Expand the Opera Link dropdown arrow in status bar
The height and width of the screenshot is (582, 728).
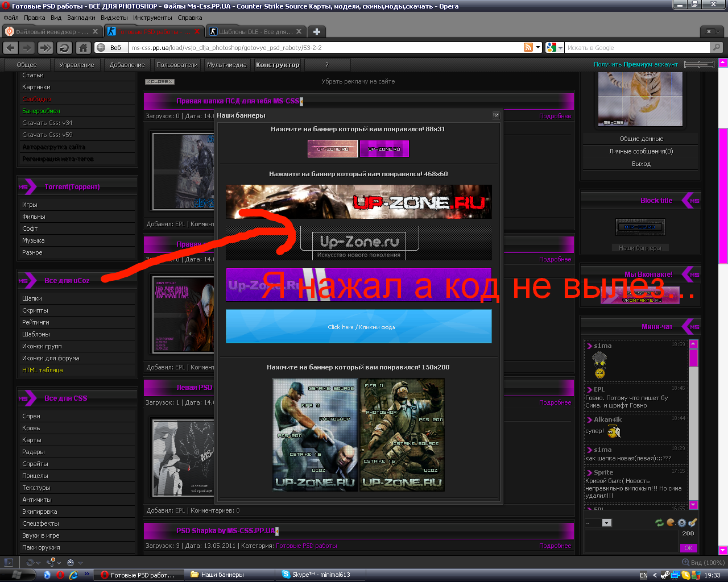pos(39,563)
